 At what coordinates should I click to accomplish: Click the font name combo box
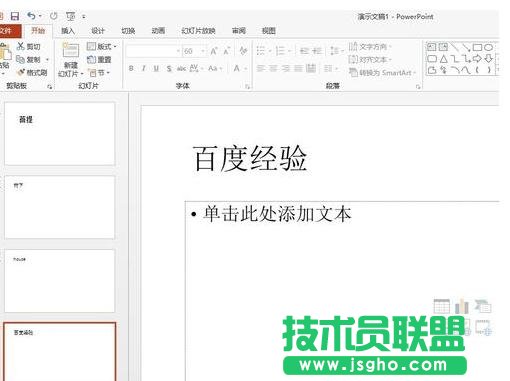pyautogui.click(x=153, y=51)
